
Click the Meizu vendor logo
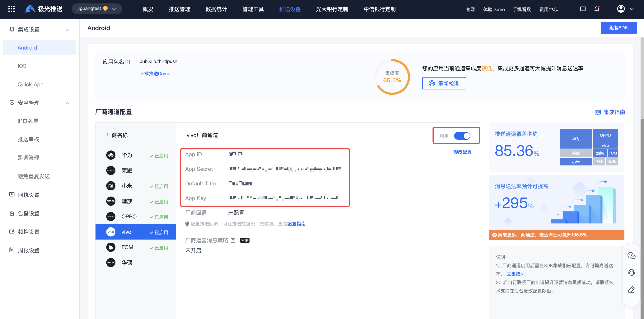click(111, 201)
